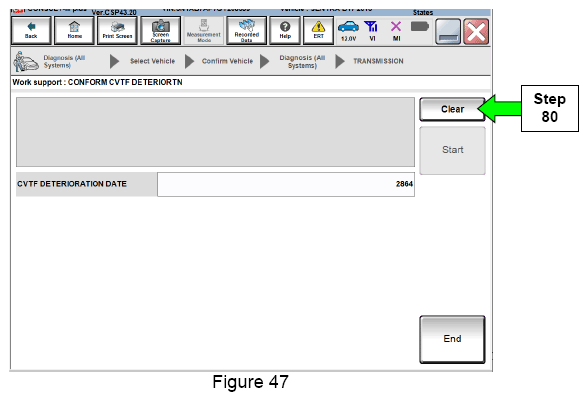The image size is (588, 401).
Task: Open the Screen Capture tool
Action: [160, 30]
